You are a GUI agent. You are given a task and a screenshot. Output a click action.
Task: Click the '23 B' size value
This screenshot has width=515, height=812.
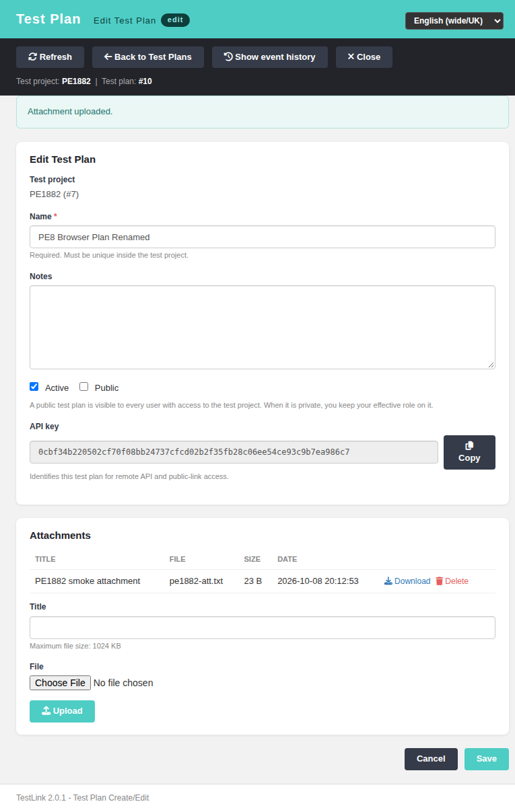click(253, 581)
